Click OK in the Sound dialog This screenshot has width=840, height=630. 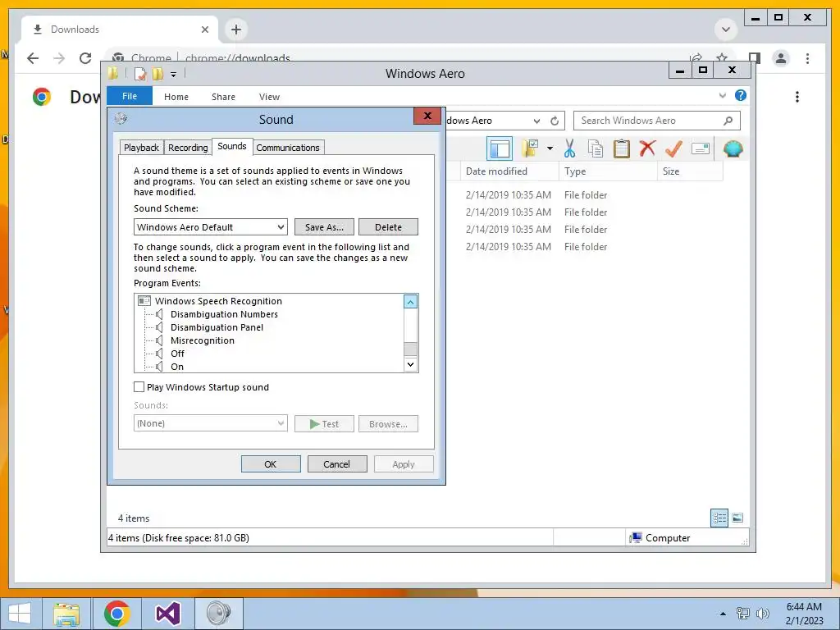(x=271, y=464)
